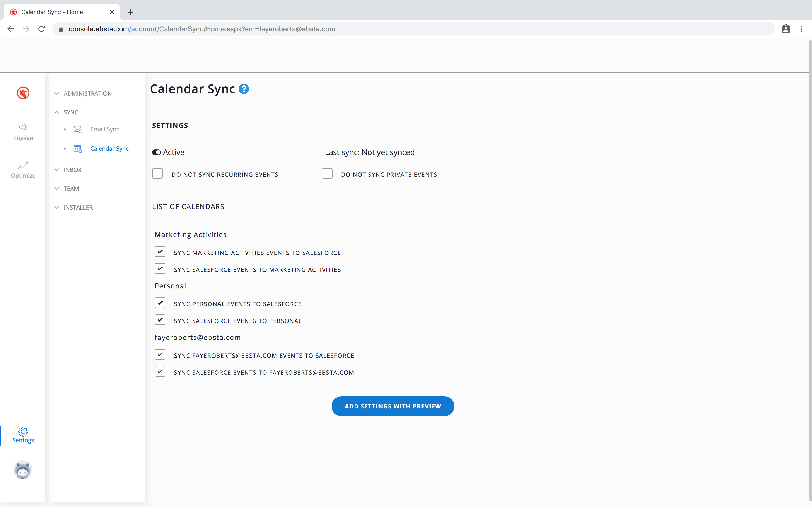This screenshot has width=812, height=507.
Task: Toggle the Active sync switch
Action: [157, 152]
